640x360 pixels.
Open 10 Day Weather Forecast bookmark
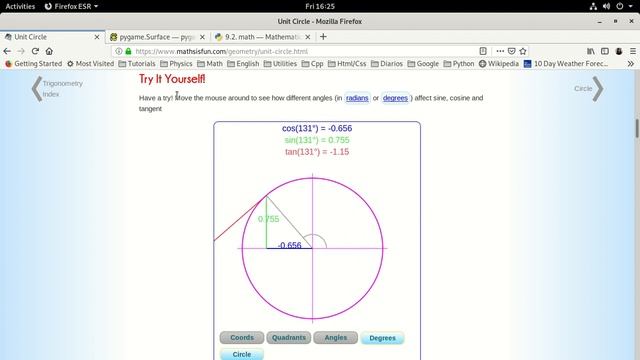[x=566, y=64]
